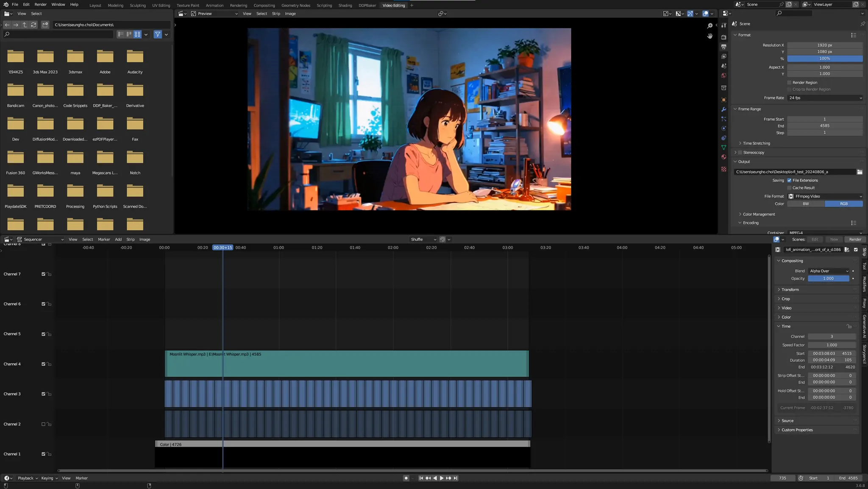The height and width of the screenshot is (489, 868).
Task: Go up to the parent directory
Action: click(25, 25)
